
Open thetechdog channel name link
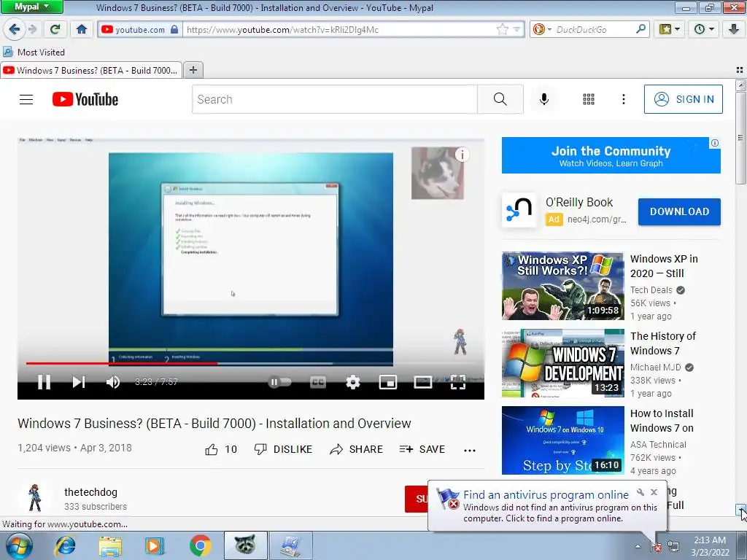(90, 492)
